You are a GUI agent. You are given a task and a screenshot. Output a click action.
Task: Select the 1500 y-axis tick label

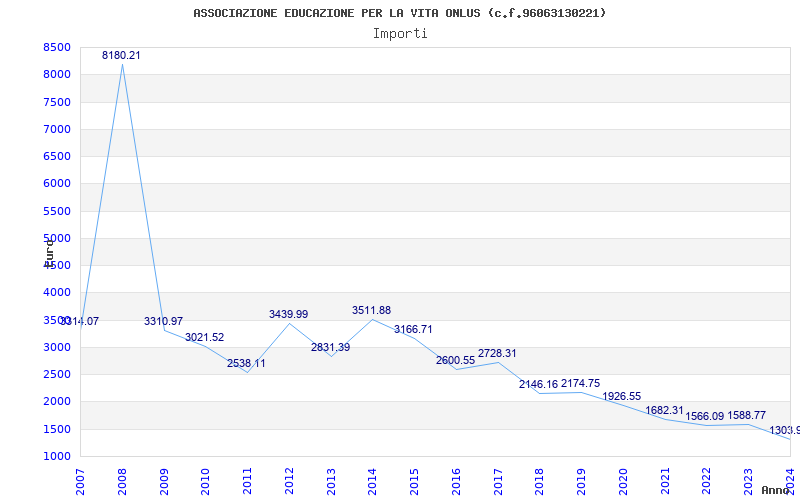57,429
